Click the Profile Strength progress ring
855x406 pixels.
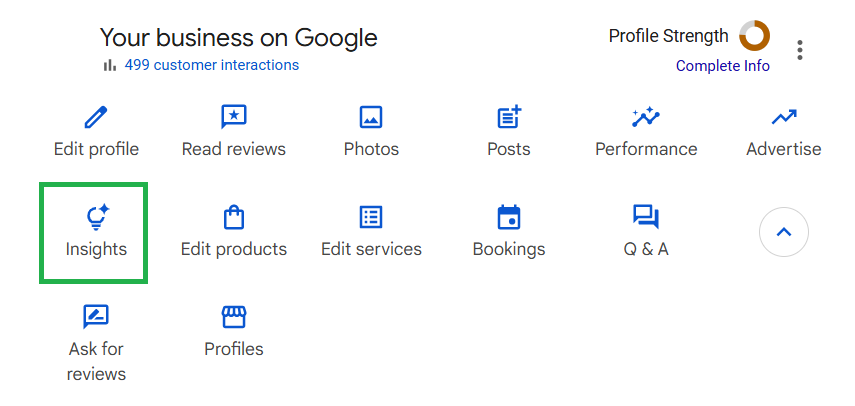click(x=754, y=36)
